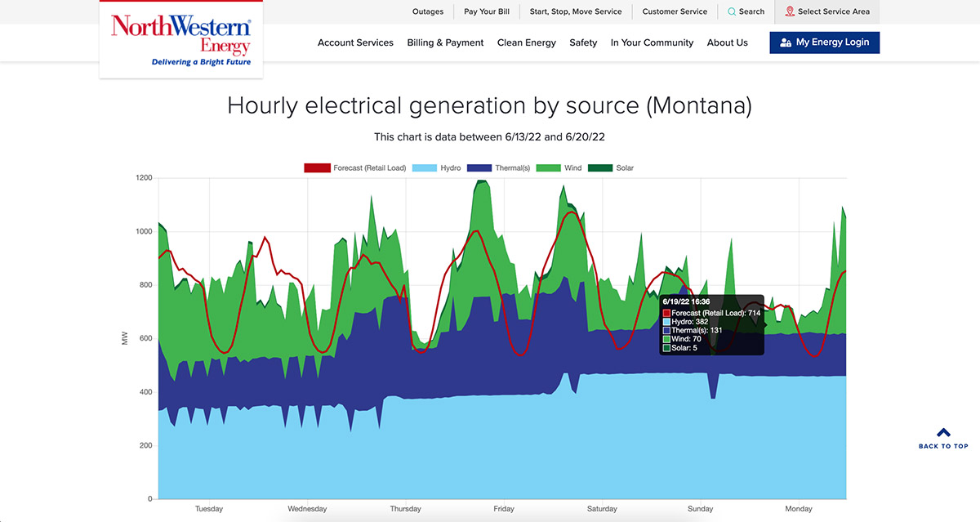Click the NorthWestern Energy logo
Screen dimensions: 980x522
(180, 38)
